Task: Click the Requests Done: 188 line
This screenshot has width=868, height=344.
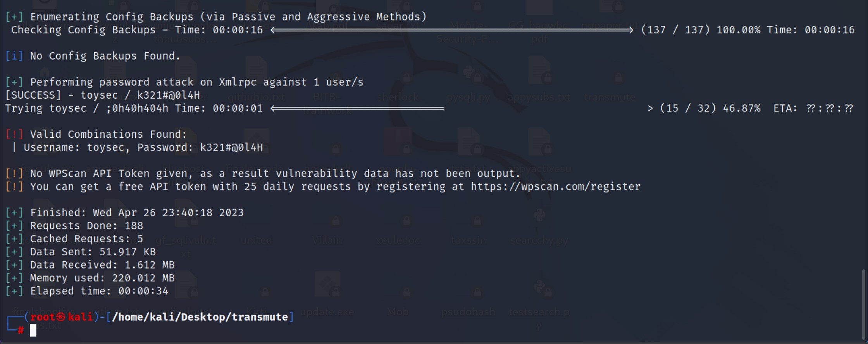Action: coord(74,226)
